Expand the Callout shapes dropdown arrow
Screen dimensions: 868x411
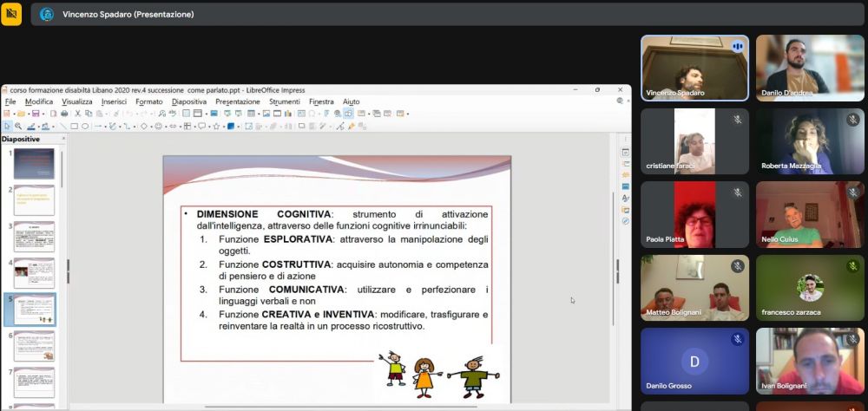click(210, 127)
